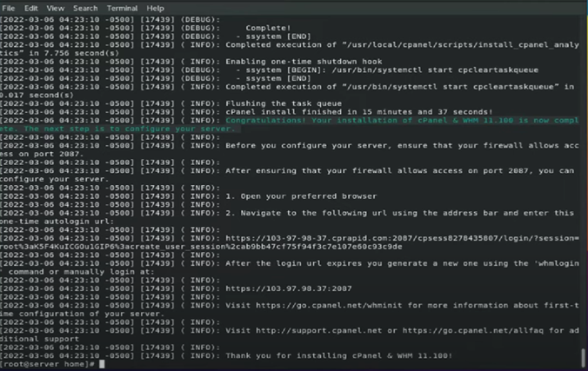The image size is (588, 371).
Task: Open the Terminal menu
Action: pyautogui.click(x=122, y=8)
